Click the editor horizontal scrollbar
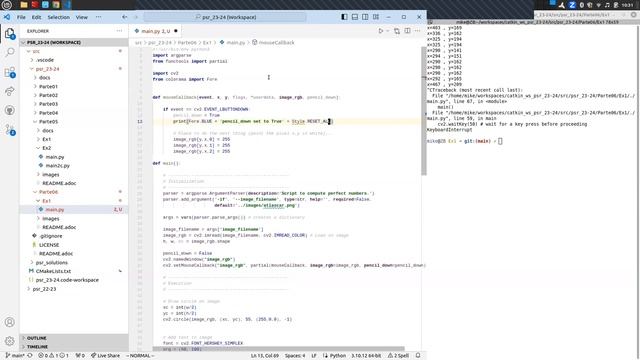Screen dimensions: 640x360 coord(279,349)
